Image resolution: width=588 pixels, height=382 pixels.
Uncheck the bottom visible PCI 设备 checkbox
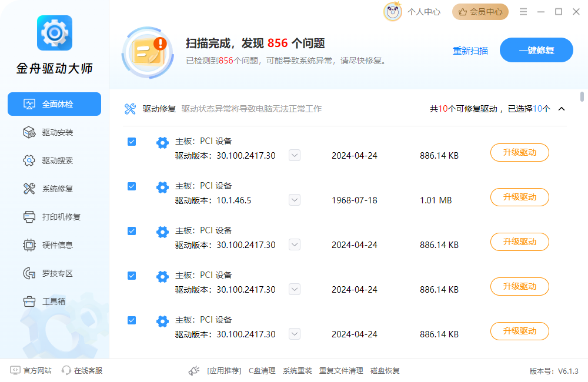point(132,320)
